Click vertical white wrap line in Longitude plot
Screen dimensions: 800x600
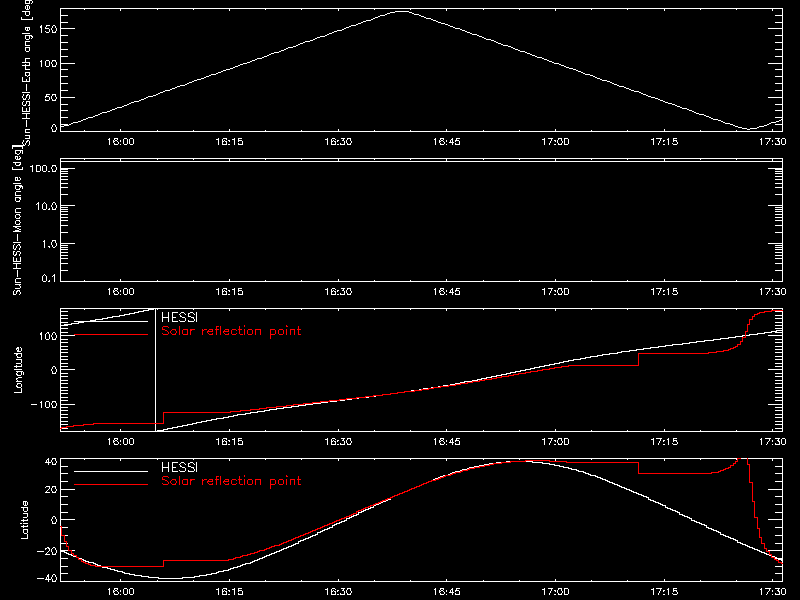tap(155, 370)
